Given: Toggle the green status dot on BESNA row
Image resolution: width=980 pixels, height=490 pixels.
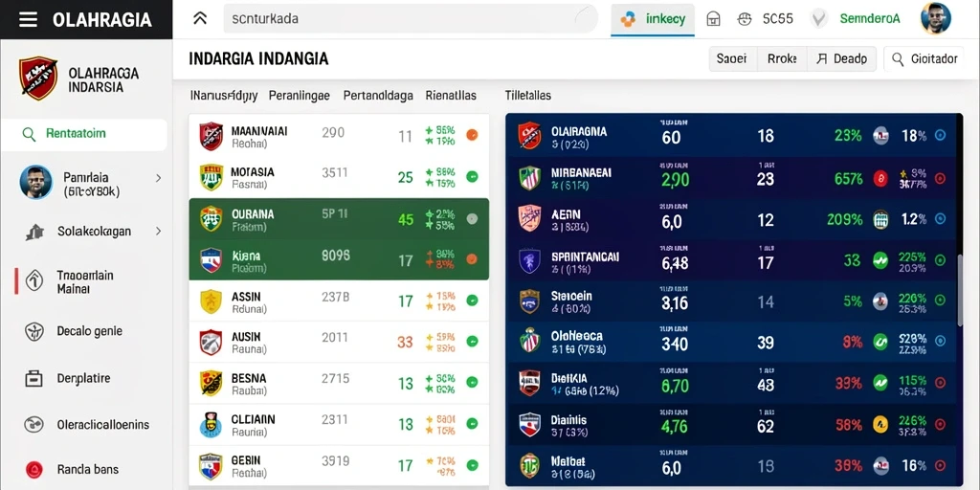Looking at the screenshot, I should [x=473, y=383].
